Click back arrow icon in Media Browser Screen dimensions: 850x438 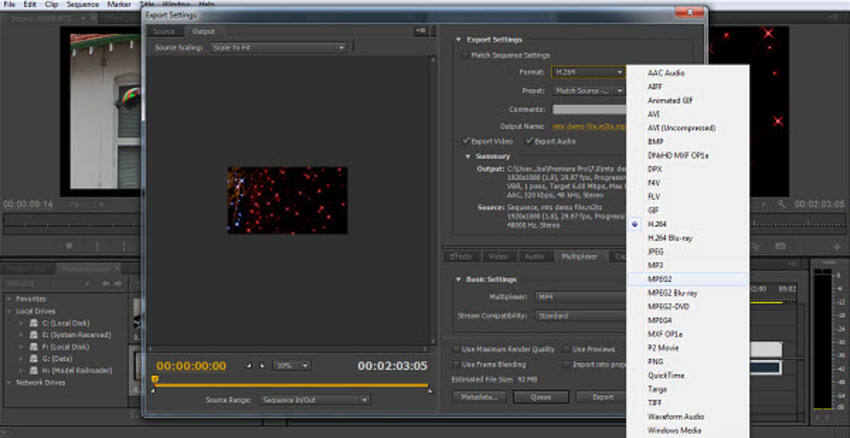[x=106, y=284]
